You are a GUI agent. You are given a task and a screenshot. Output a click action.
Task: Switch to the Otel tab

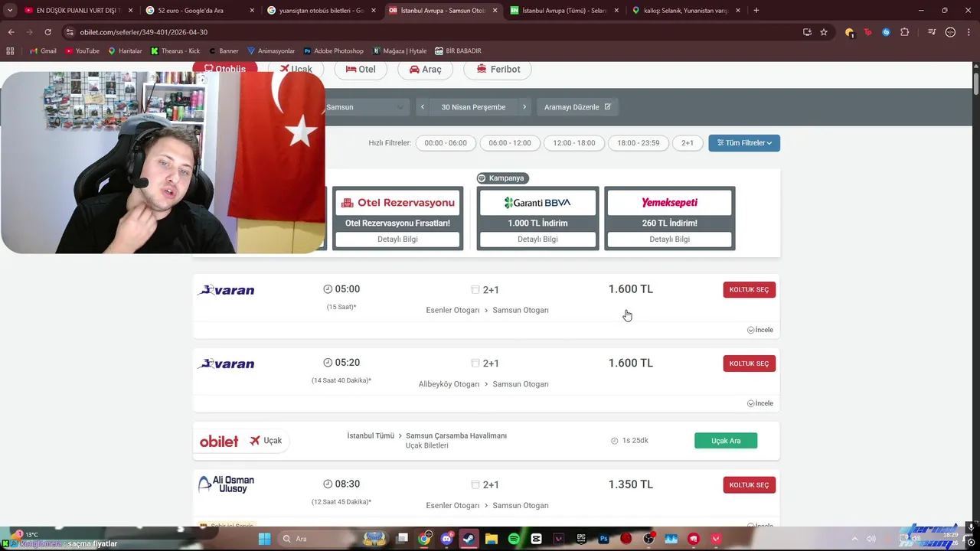tap(361, 69)
